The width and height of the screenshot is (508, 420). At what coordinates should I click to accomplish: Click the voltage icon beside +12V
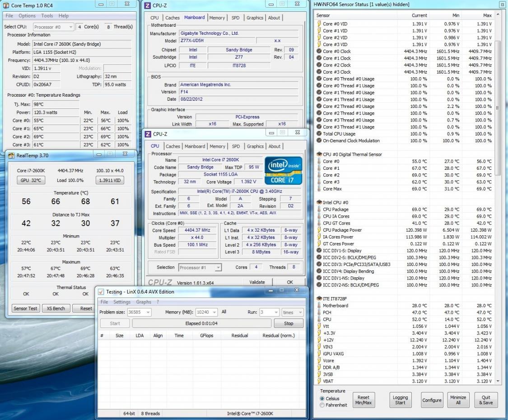[319, 340]
